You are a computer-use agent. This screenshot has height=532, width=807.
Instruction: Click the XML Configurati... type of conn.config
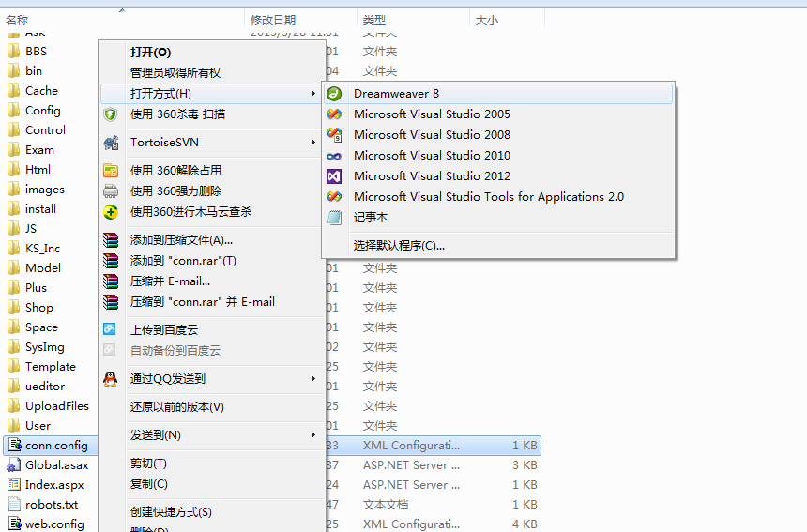coord(411,446)
